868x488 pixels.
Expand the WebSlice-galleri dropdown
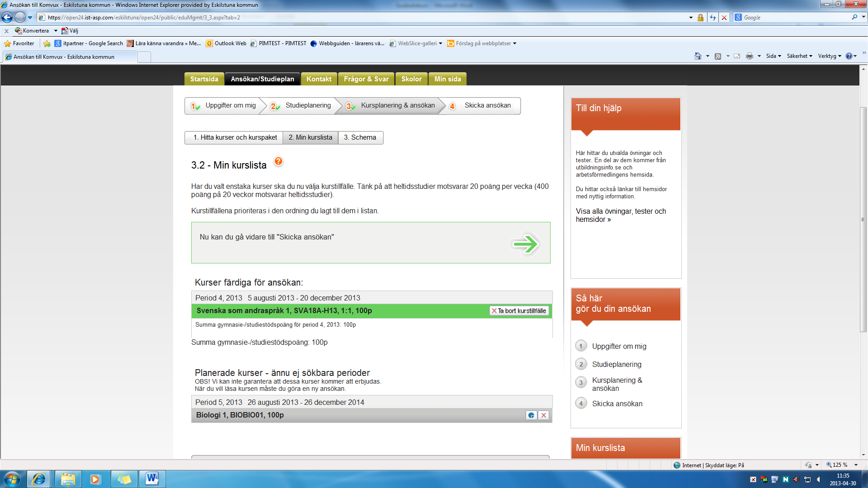tap(440, 43)
